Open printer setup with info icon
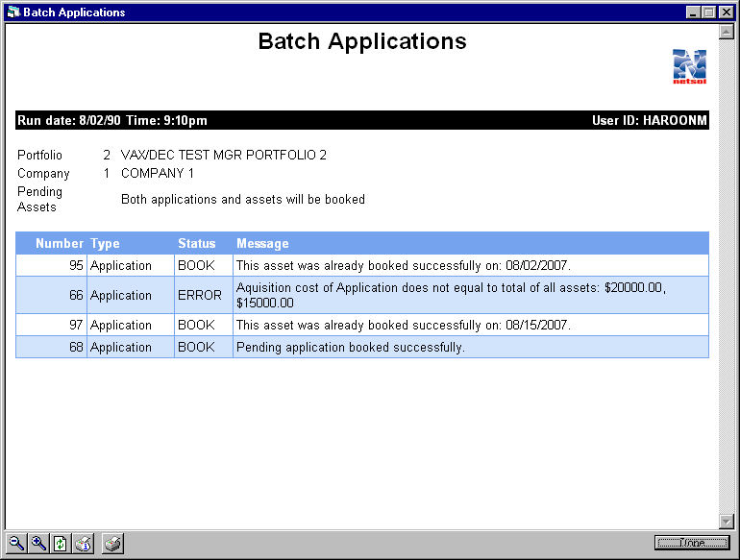This screenshot has width=740, height=560. (83, 544)
